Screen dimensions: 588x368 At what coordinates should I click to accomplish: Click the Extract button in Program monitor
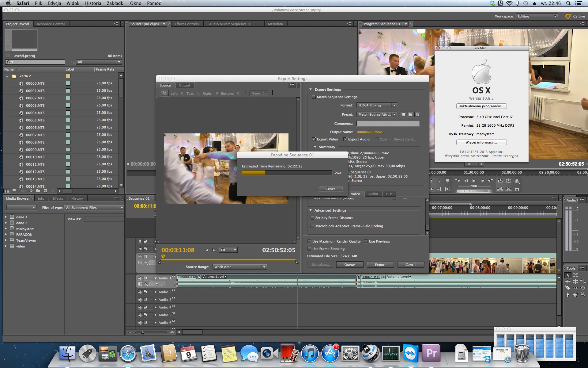[x=509, y=189]
